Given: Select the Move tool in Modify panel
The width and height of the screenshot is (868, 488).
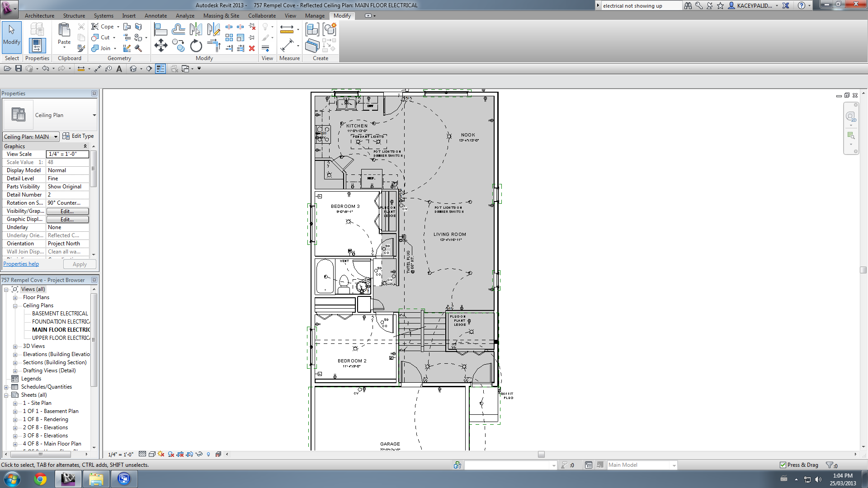Looking at the screenshot, I should 160,45.
